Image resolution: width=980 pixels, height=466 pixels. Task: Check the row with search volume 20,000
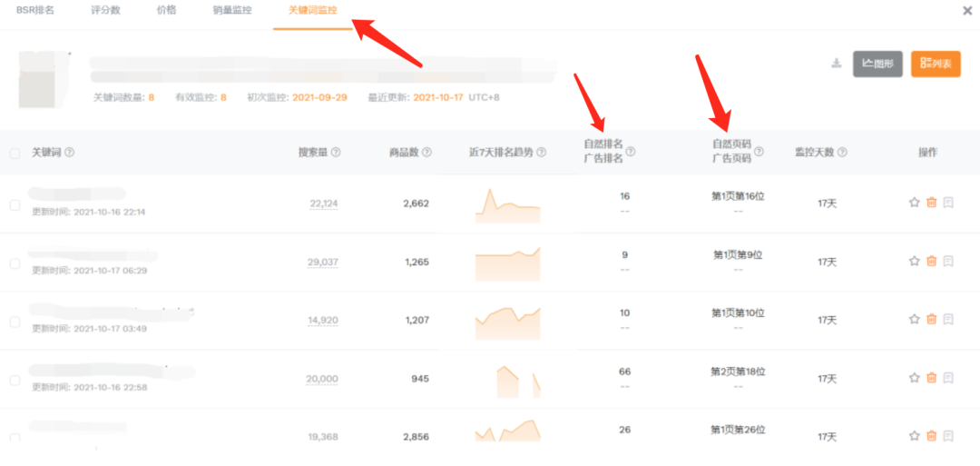pos(15,380)
